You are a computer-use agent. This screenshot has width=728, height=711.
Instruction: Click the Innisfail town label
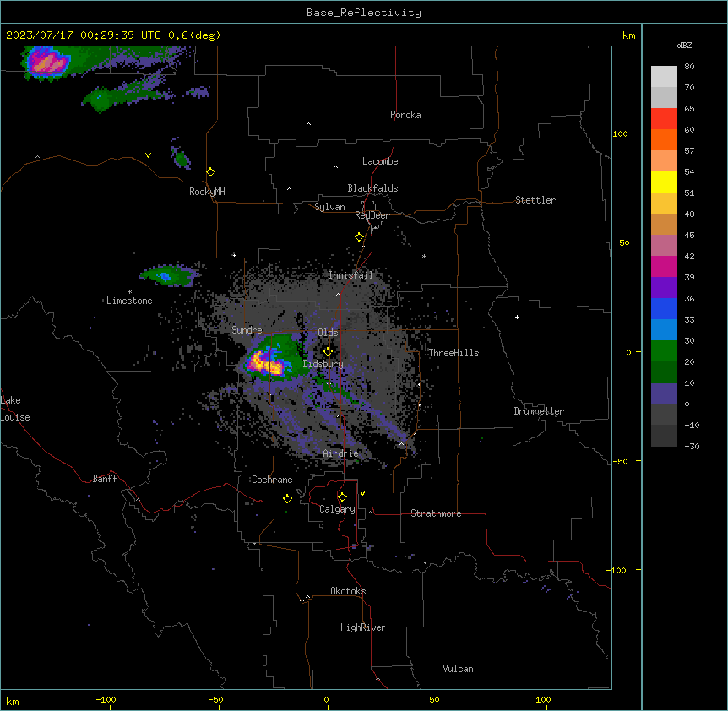pyautogui.click(x=350, y=275)
